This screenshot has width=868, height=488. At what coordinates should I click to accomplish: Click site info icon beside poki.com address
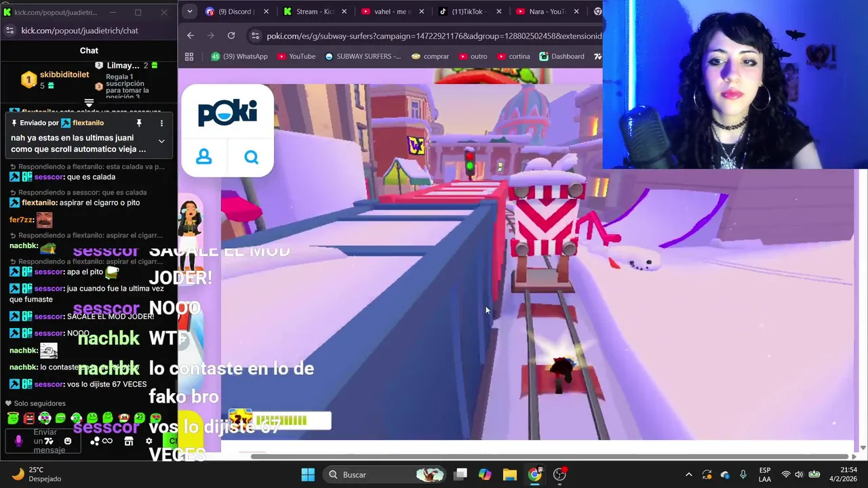[x=254, y=35]
